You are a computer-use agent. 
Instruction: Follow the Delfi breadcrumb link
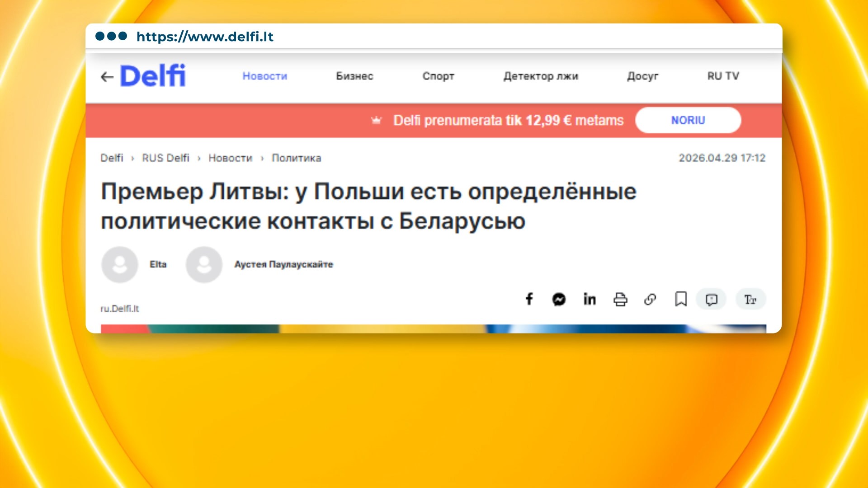[112, 158]
